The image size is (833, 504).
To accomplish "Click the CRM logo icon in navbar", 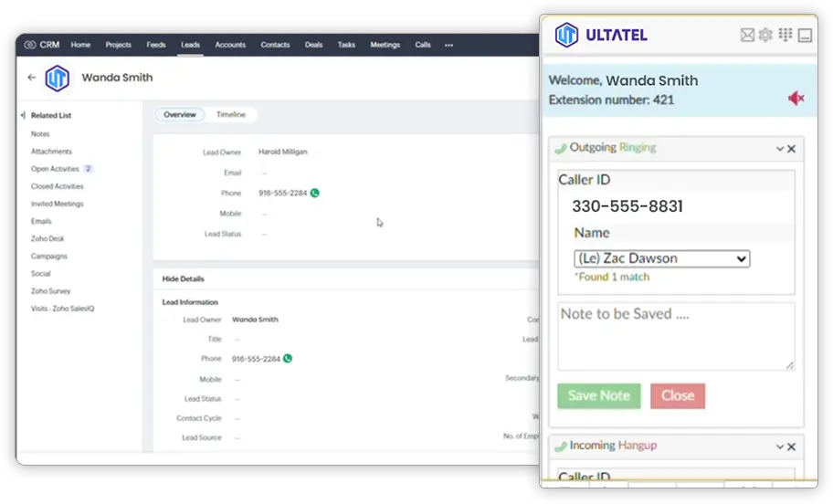I will point(30,45).
